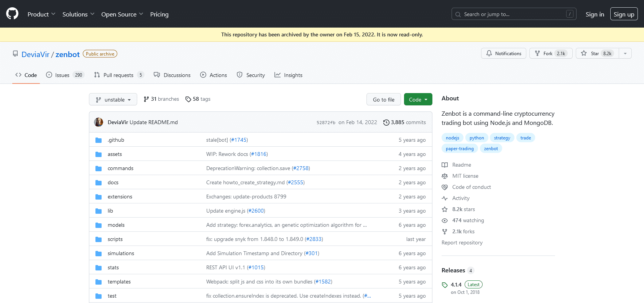644x303 pixels.
Task: Click the release tag icon beside 4.1.4
Action: pos(445,285)
